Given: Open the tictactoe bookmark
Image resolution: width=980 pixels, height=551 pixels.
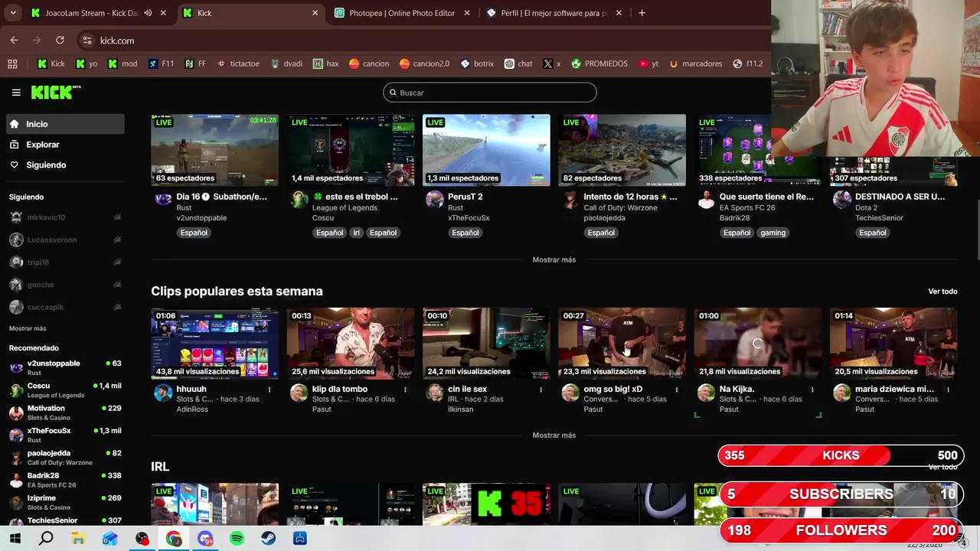Looking at the screenshot, I should point(238,64).
